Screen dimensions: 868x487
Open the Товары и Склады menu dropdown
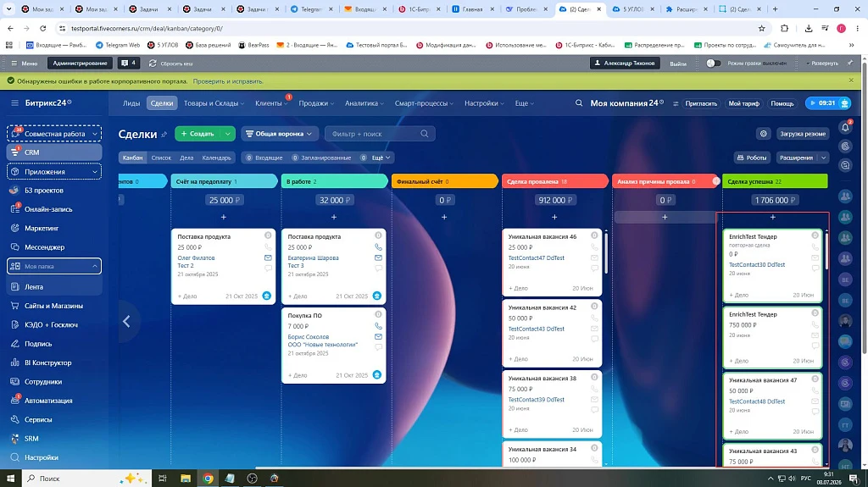[x=214, y=103]
